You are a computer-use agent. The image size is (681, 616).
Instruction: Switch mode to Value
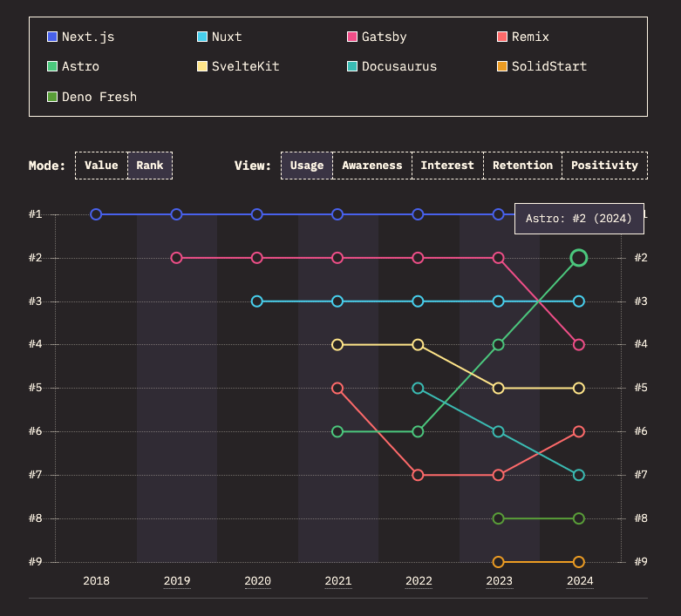point(101,166)
